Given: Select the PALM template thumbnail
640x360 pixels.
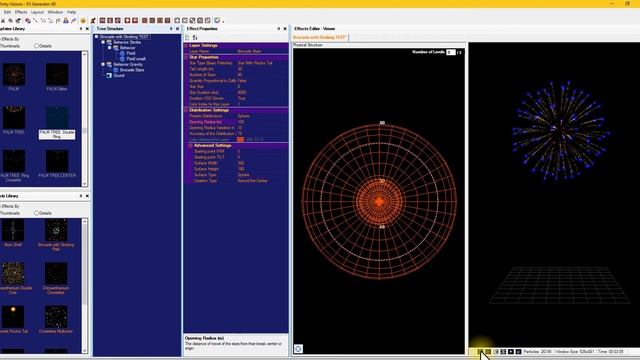Looking at the screenshot, I should click(x=14, y=74).
